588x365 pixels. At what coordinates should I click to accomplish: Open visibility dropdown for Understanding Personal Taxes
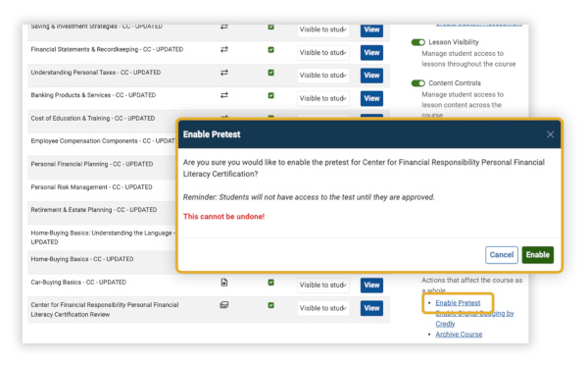pos(322,76)
